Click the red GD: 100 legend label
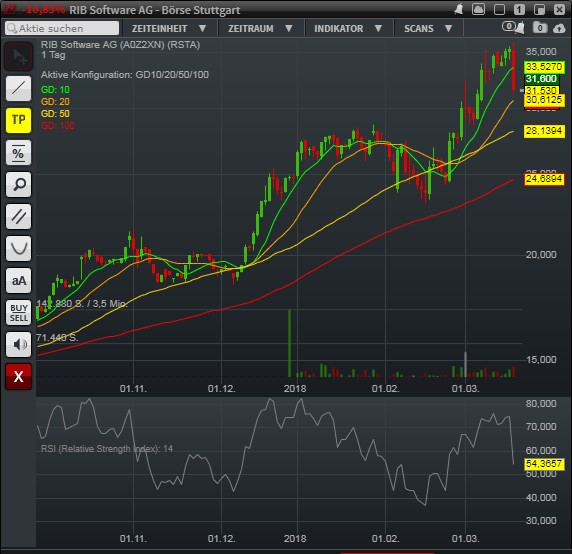572x554 pixels. [x=58, y=126]
